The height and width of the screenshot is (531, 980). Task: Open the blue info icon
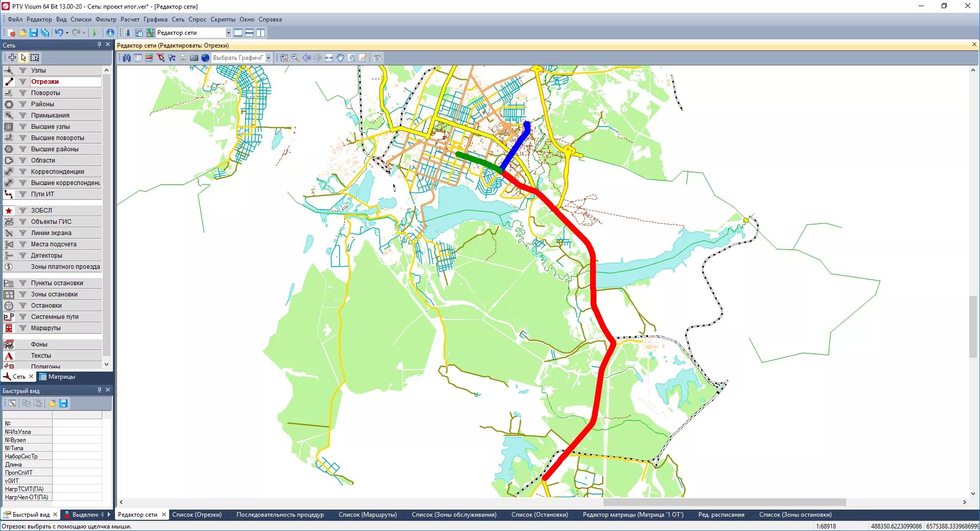coord(110,33)
